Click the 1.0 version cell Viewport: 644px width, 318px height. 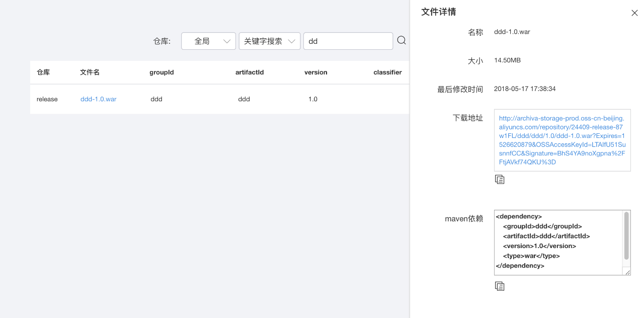[313, 99]
